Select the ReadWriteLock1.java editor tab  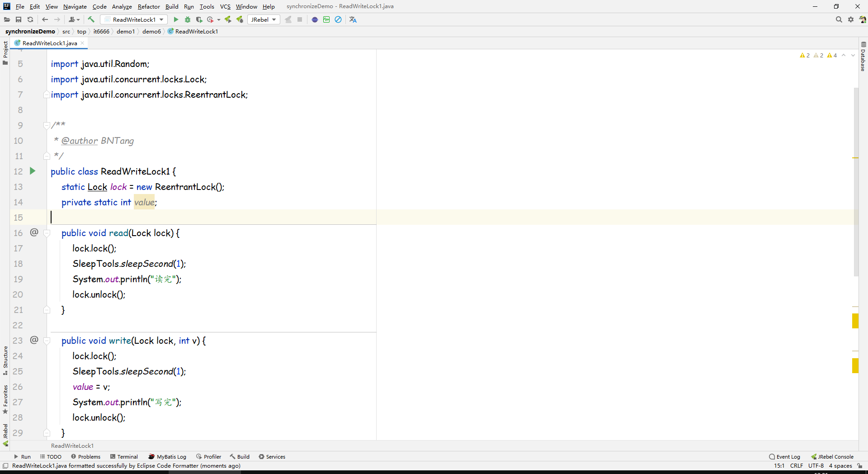pyautogui.click(x=49, y=43)
